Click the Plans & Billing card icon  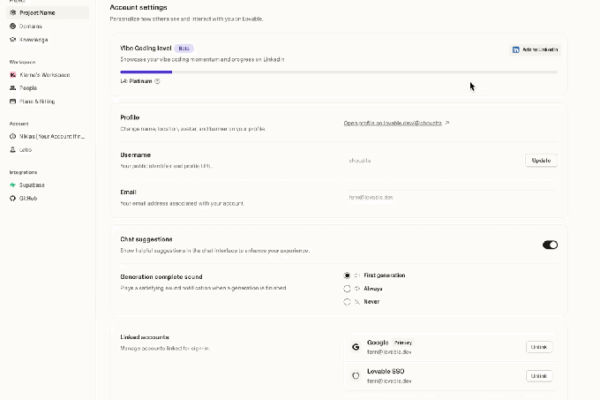(12, 101)
